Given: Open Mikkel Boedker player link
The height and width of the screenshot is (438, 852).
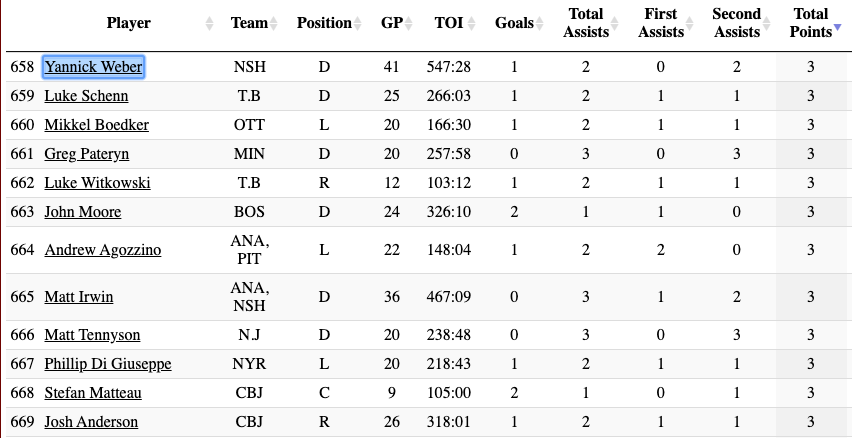Looking at the screenshot, I should [x=97, y=125].
